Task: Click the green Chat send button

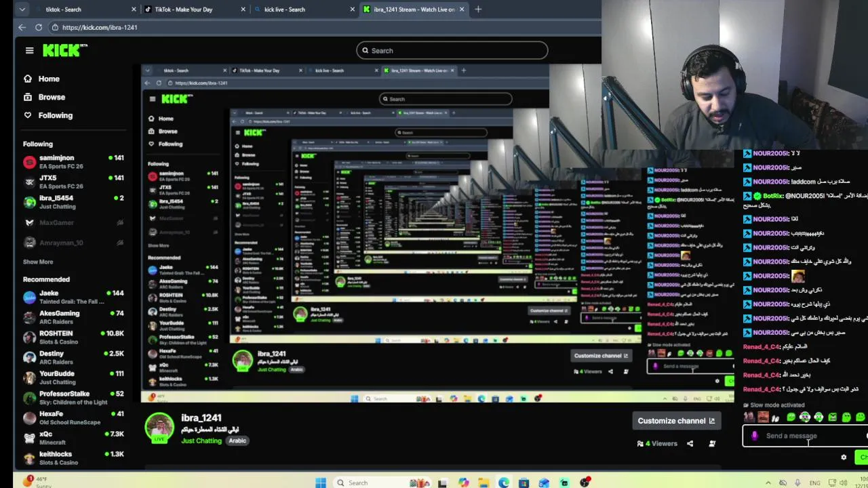Action: pos(861,457)
